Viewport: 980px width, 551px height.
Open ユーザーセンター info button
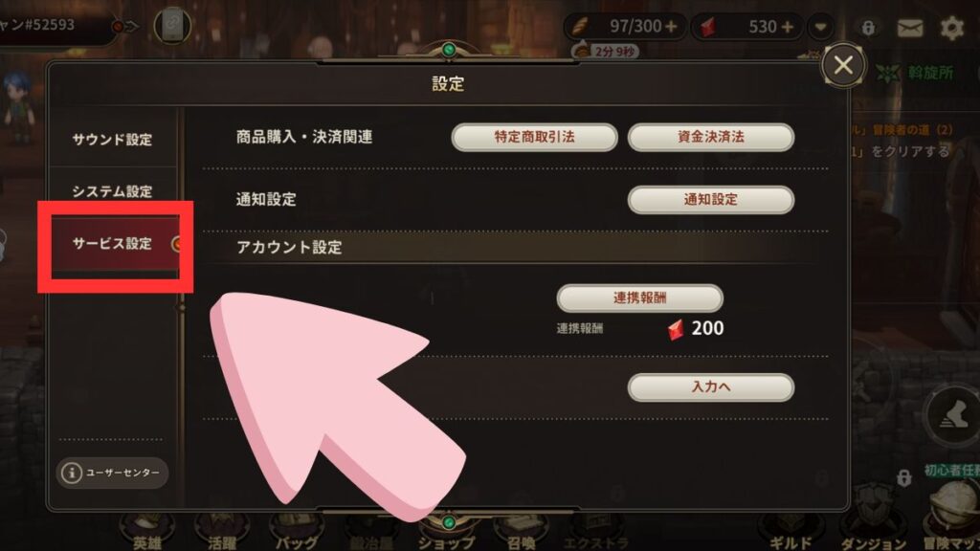pyautogui.click(x=113, y=473)
